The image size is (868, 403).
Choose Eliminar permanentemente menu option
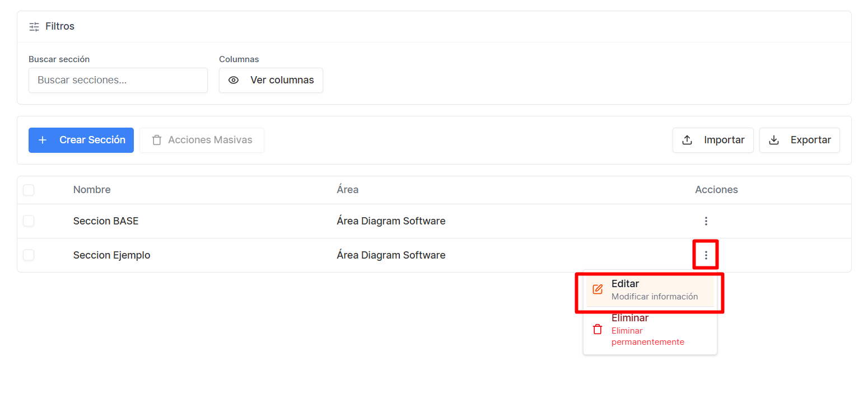(650, 330)
